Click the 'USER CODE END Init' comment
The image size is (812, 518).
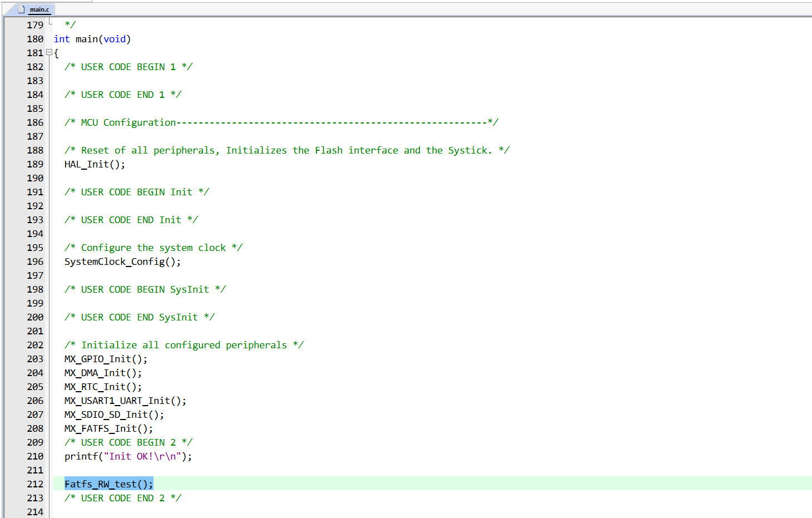click(x=131, y=220)
